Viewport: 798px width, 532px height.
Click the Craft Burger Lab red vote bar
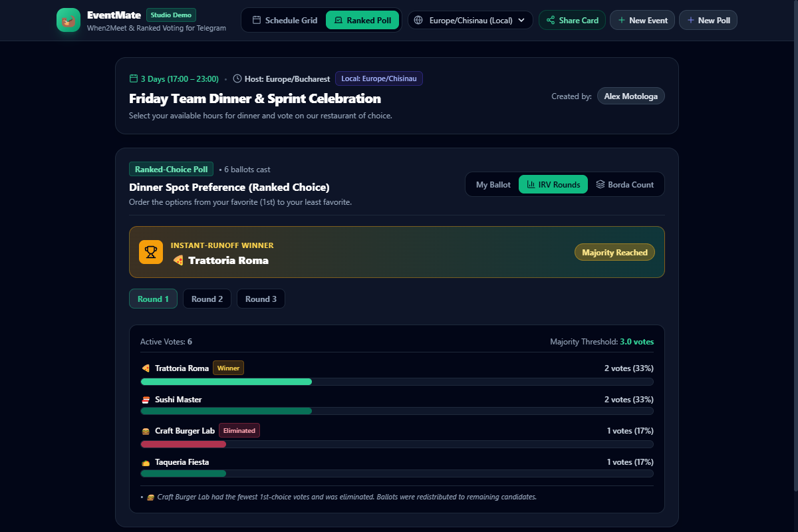coord(184,444)
